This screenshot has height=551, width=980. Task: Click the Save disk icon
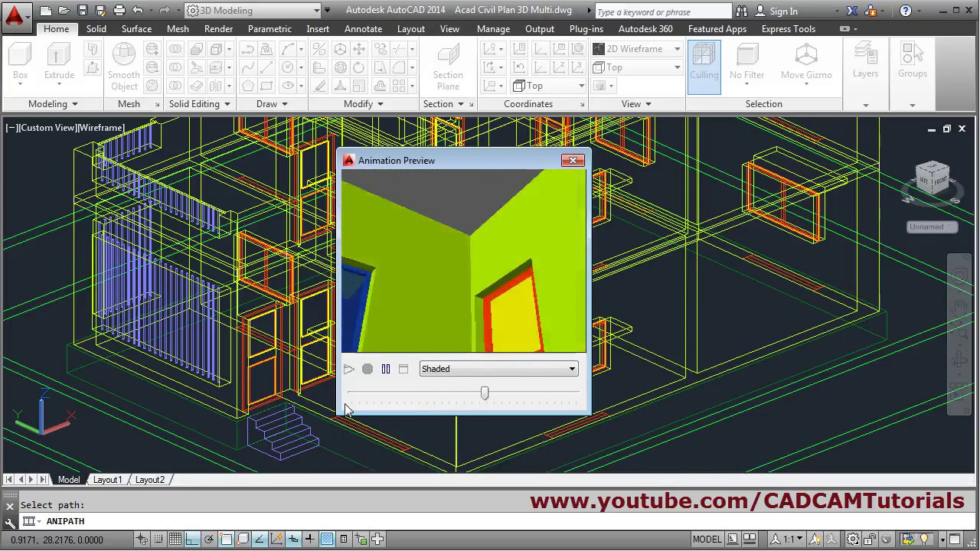pyautogui.click(x=83, y=11)
